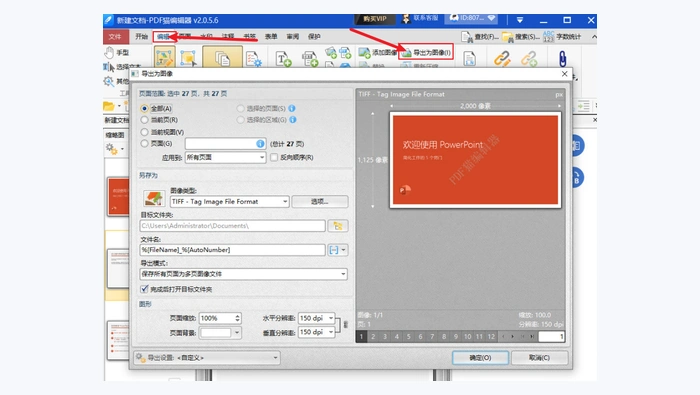This screenshot has width=700, height=395.
Task: Toggle the open target folder when finished checkbox
Action: tap(144, 289)
